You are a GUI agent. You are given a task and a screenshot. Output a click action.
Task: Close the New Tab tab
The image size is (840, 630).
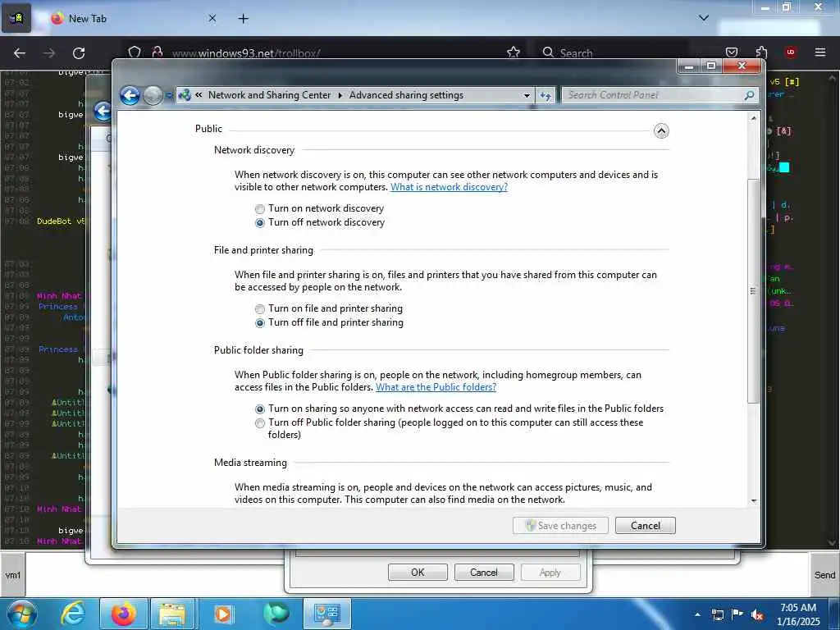coord(212,19)
